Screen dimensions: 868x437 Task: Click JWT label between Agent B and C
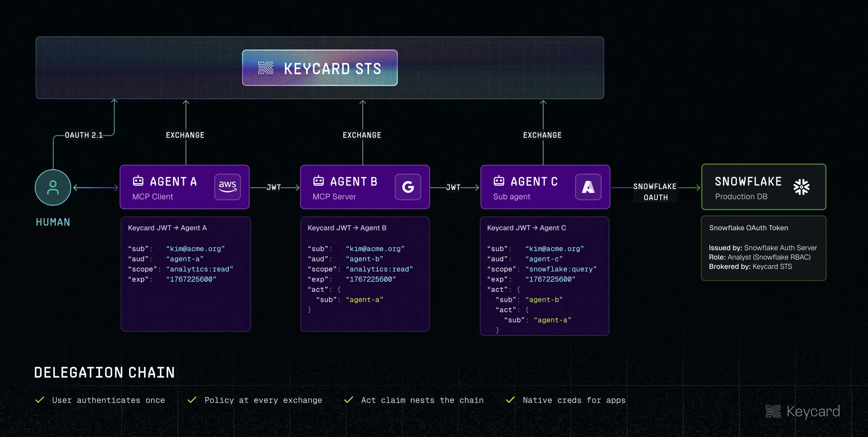click(453, 187)
